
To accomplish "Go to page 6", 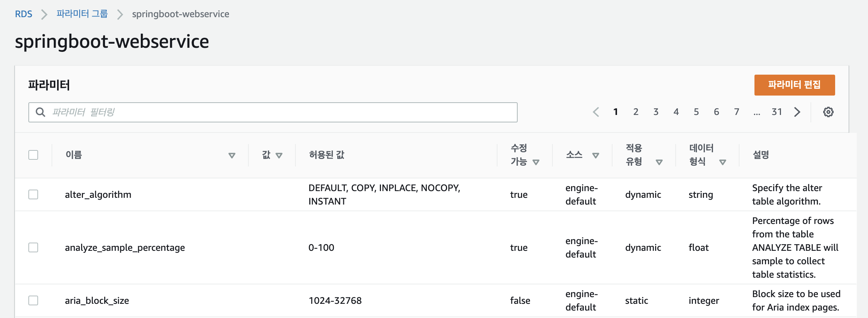I will click(x=716, y=112).
